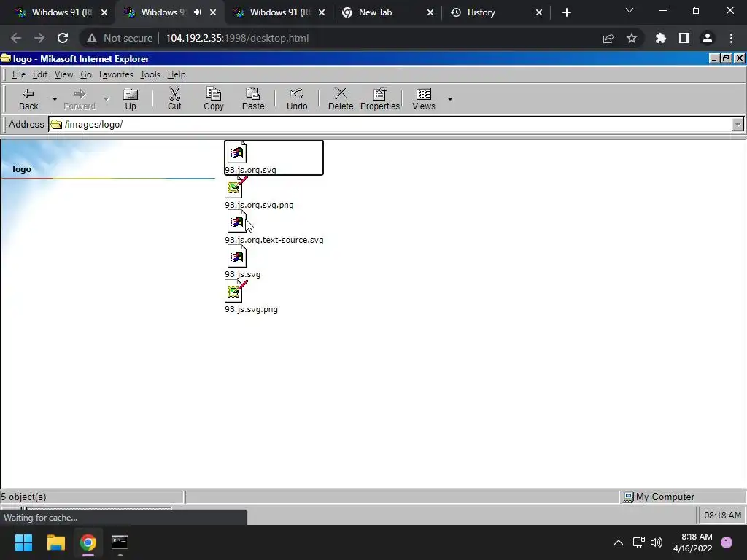Expand the Views dropdown arrow
The image size is (747, 560).
(x=449, y=99)
